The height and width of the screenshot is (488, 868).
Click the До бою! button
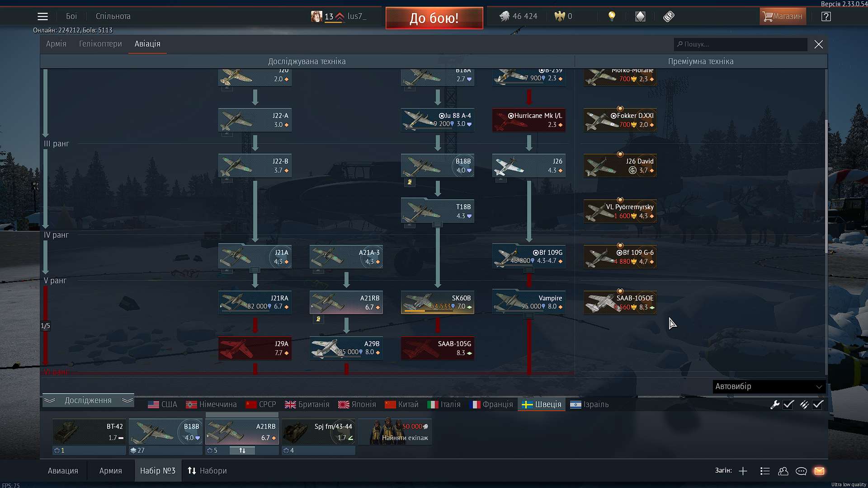click(x=434, y=18)
